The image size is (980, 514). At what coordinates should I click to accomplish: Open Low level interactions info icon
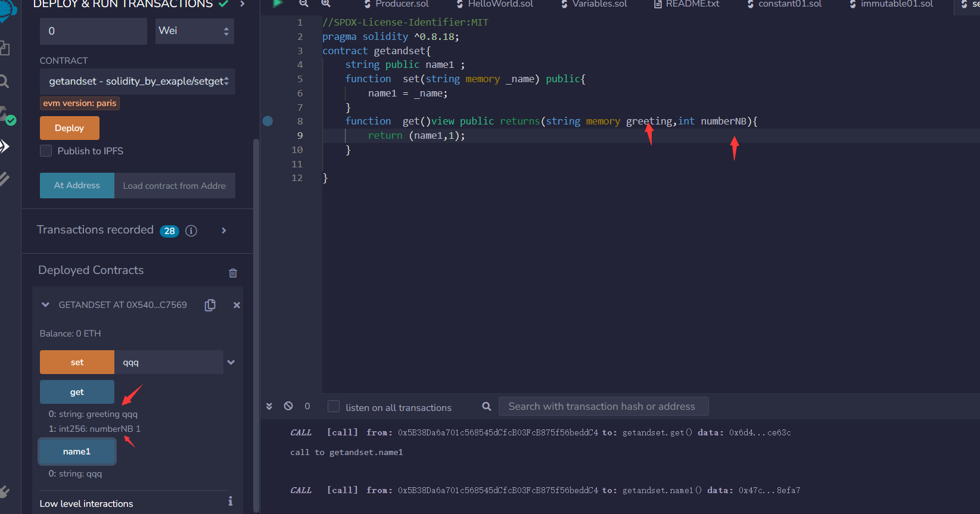[230, 501]
